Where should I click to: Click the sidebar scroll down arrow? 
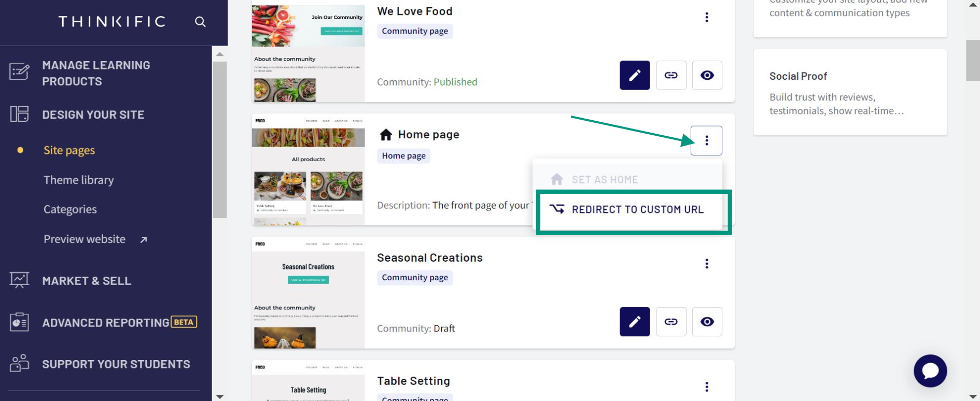(220, 396)
